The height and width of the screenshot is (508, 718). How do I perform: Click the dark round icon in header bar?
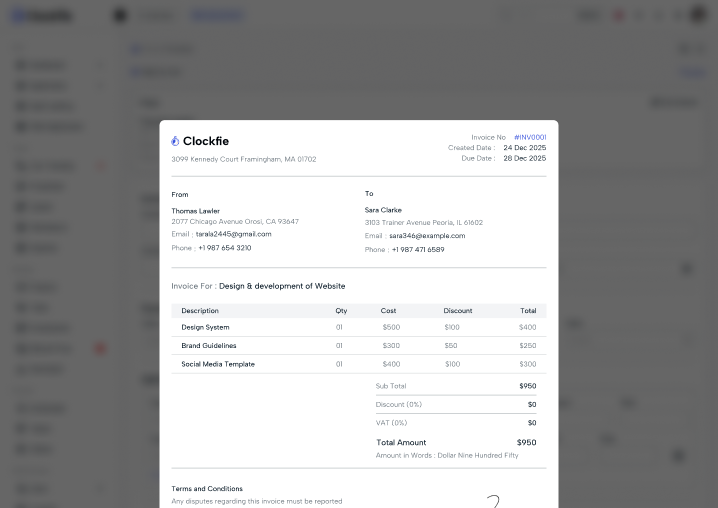coord(120,15)
